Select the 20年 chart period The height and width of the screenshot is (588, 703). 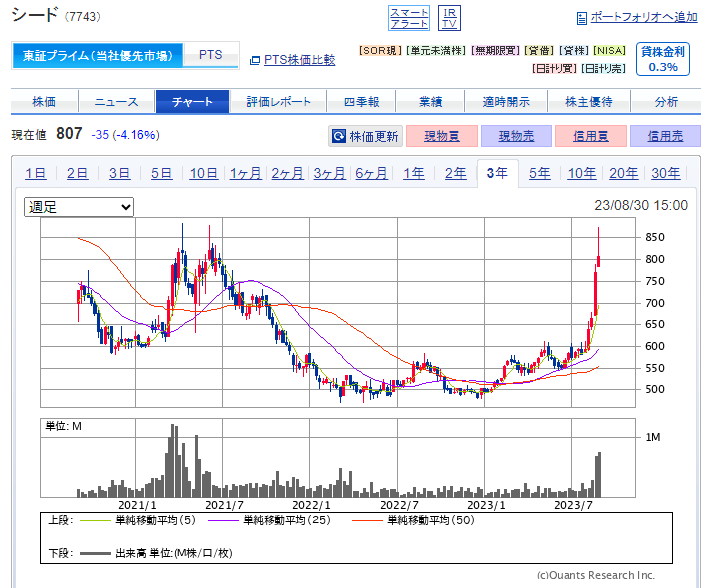(623, 173)
